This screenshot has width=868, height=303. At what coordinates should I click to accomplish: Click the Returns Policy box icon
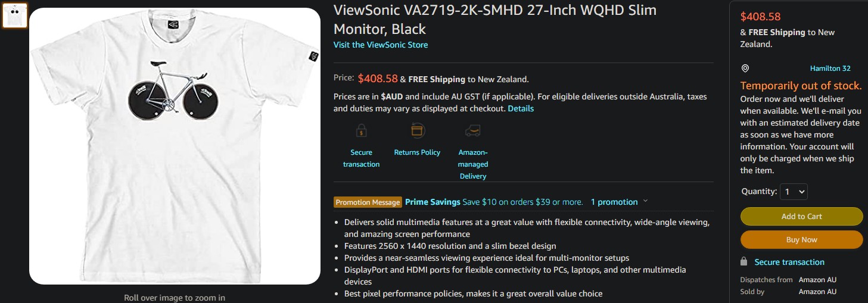(x=417, y=130)
